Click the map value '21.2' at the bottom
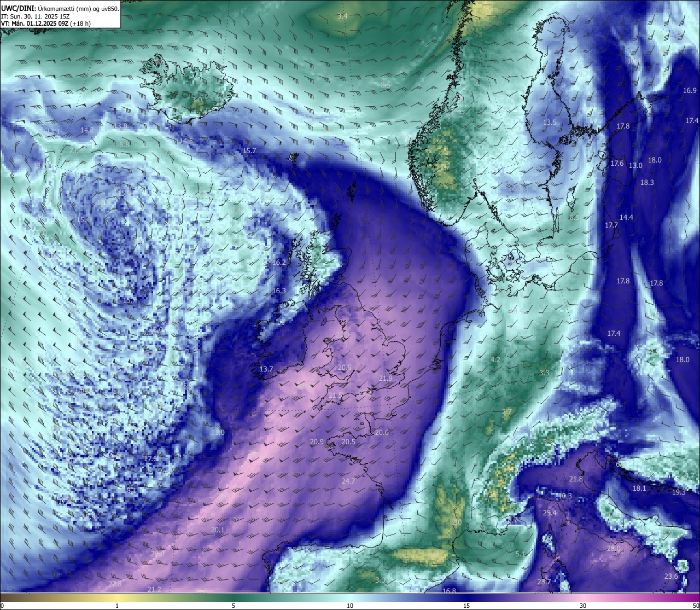 tap(154, 590)
